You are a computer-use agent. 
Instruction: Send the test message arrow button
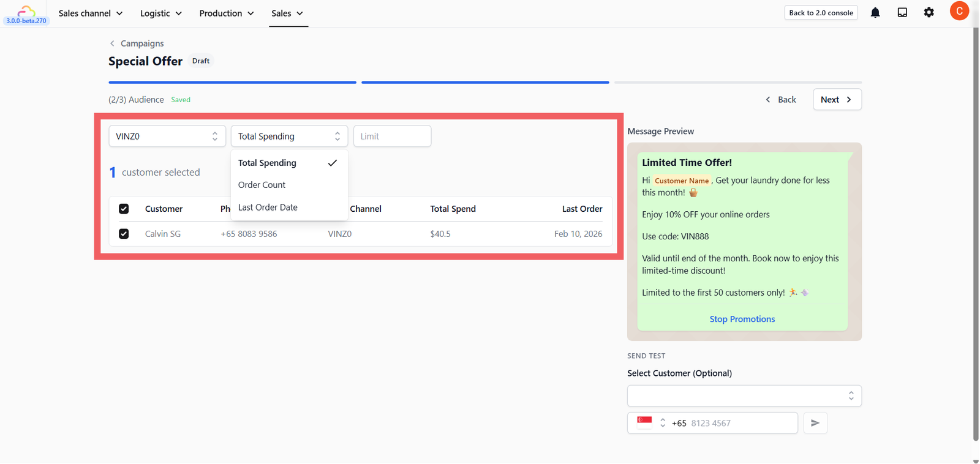point(815,423)
